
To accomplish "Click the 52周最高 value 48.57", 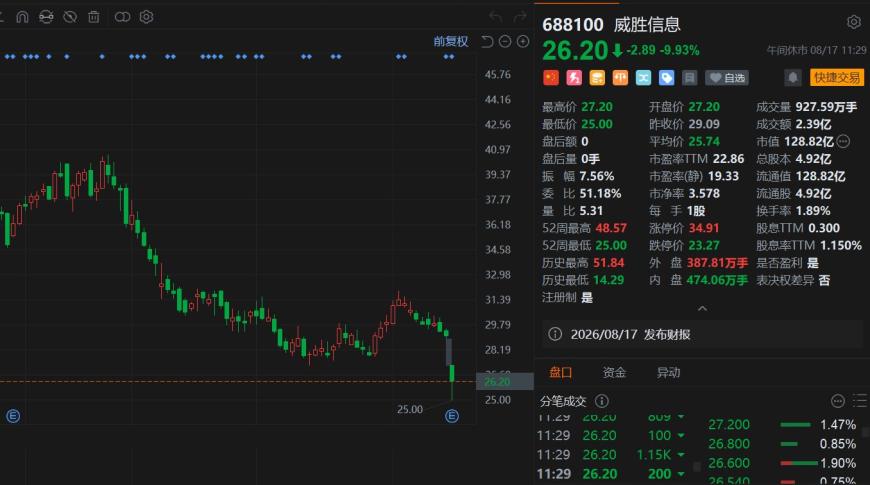I will click(611, 228).
